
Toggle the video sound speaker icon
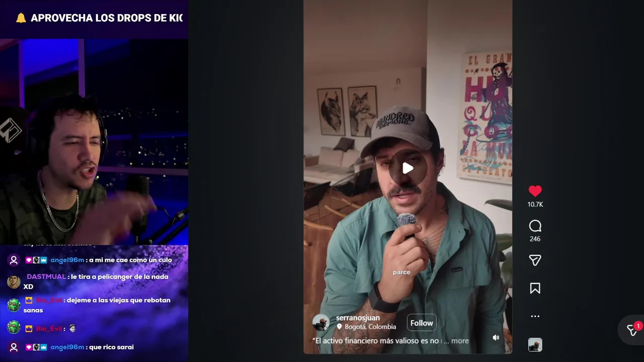point(496,338)
